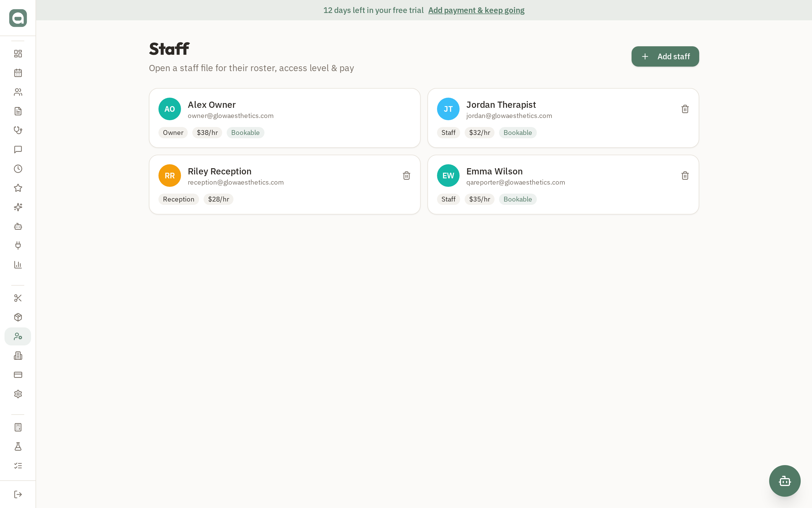
Task: Open the stethoscope icon in sidebar
Action: tap(18, 130)
